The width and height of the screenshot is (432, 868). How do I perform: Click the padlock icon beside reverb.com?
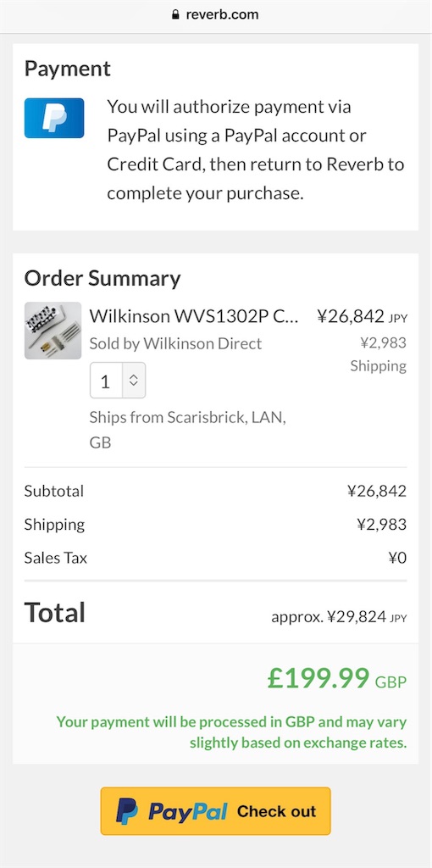[176, 15]
